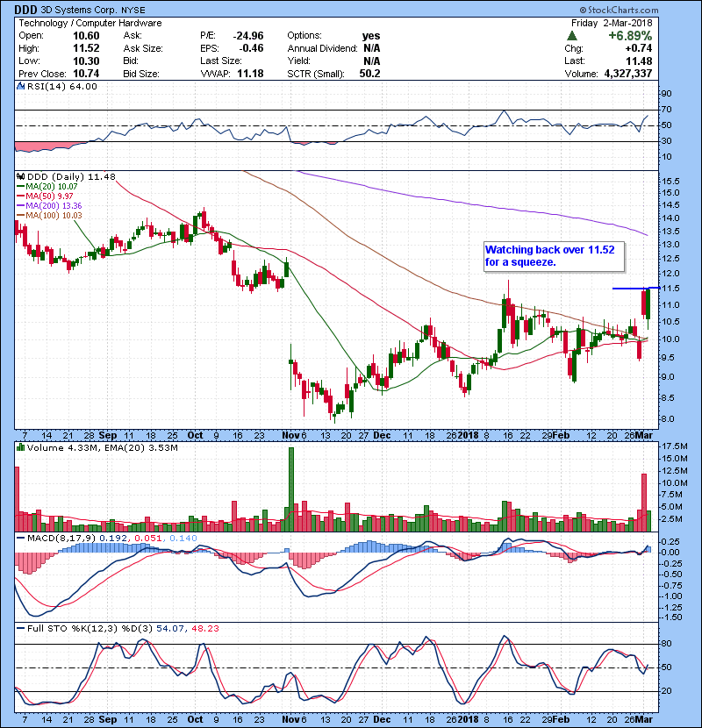Viewport: 702px width, 728px height.
Task: Click the 11.5 price axis label
Action: (670, 289)
